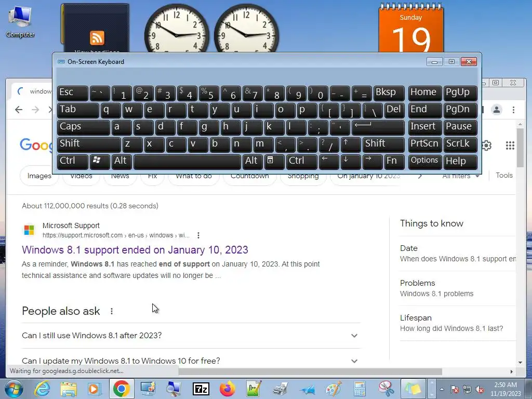Open Windows Explorer folder in taskbar
The image size is (532, 399).
(x=68, y=389)
